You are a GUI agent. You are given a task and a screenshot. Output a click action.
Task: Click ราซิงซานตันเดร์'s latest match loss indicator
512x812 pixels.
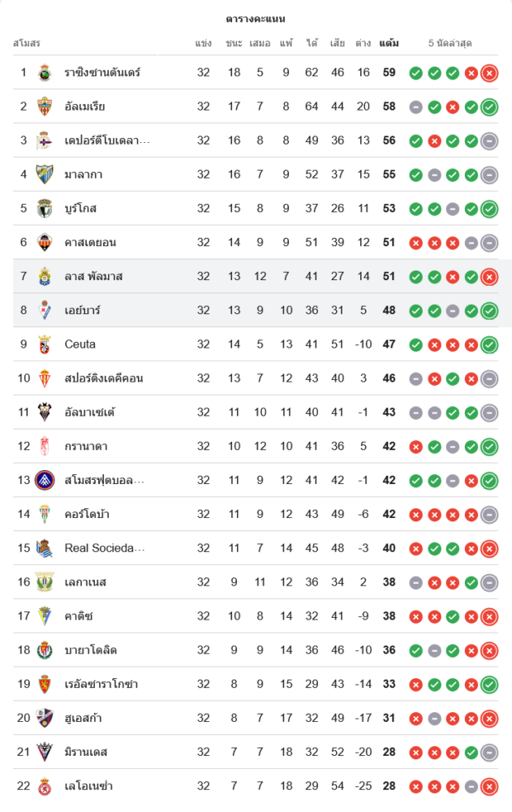(x=489, y=73)
